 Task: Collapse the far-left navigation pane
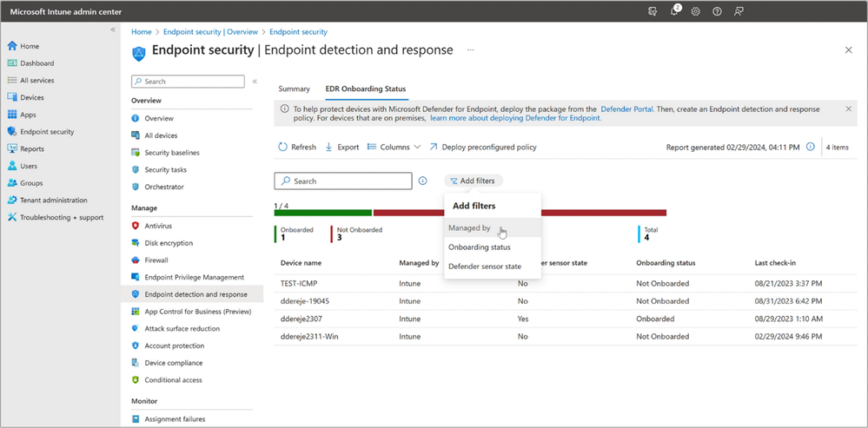tap(113, 30)
